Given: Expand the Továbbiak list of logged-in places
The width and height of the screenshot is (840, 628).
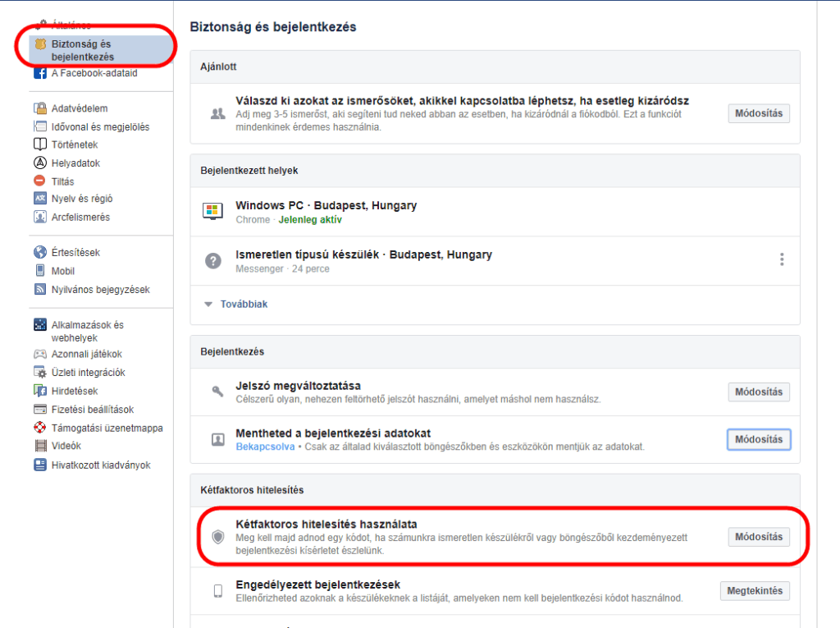Looking at the screenshot, I should [x=243, y=305].
